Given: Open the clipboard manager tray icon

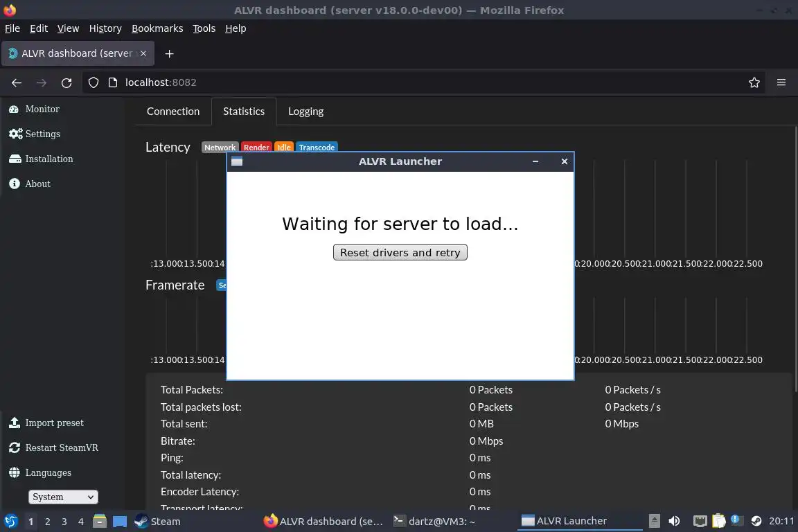Looking at the screenshot, I should (x=718, y=521).
